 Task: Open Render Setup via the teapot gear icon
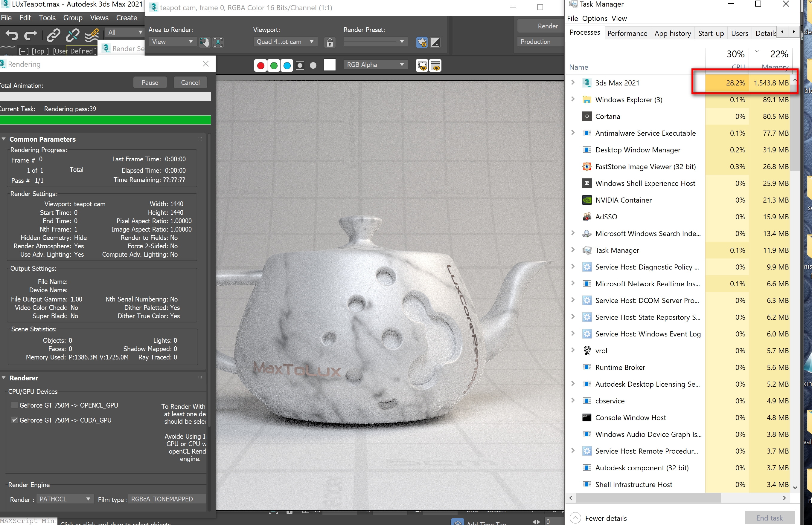click(422, 42)
